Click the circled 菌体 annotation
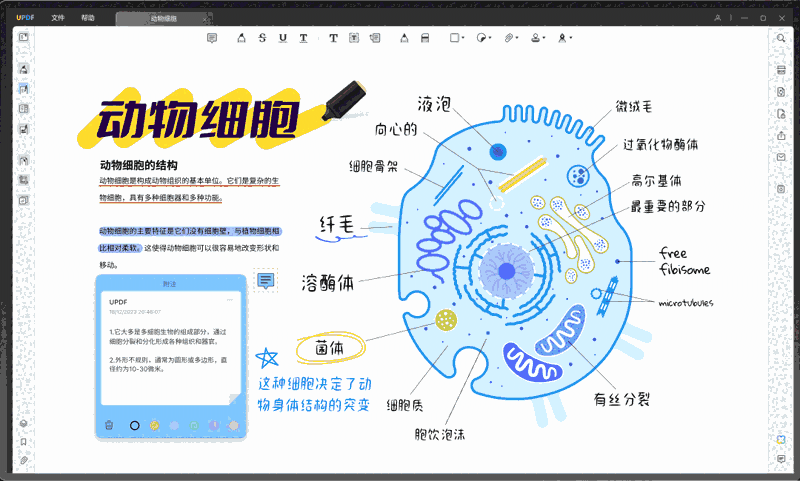This screenshot has height=481, width=800. 331,348
